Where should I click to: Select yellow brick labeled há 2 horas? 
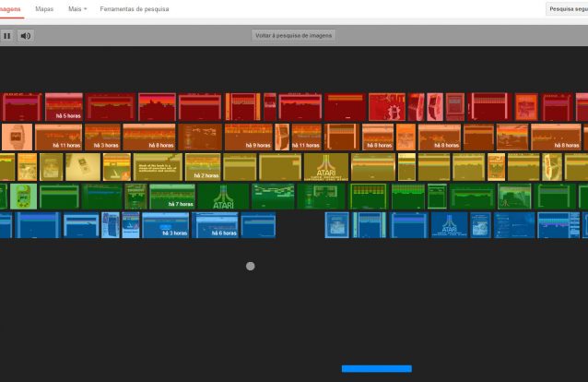[203, 167]
